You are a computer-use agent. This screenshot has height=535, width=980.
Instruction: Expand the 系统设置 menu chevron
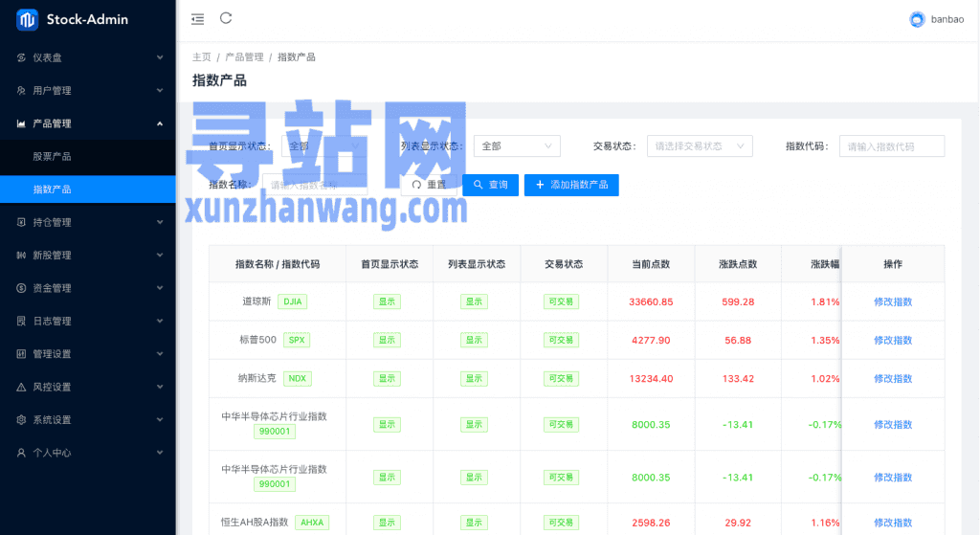click(160, 420)
